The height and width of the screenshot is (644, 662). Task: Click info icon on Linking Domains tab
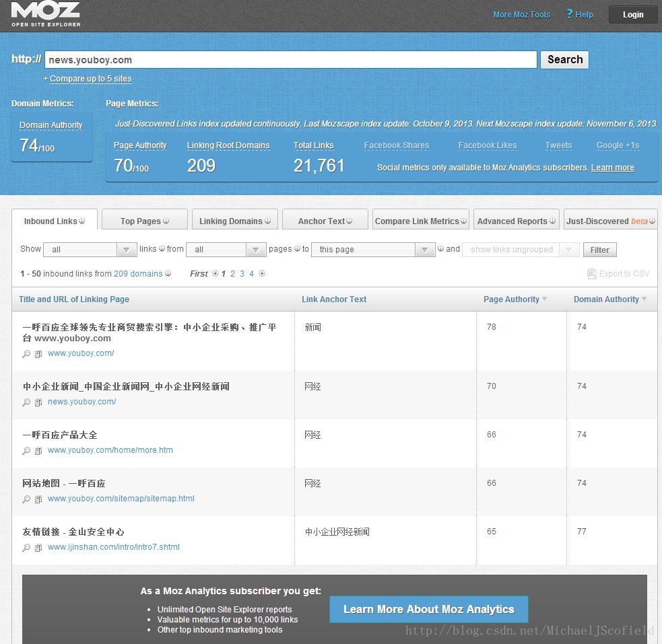[x=267, y=221]
